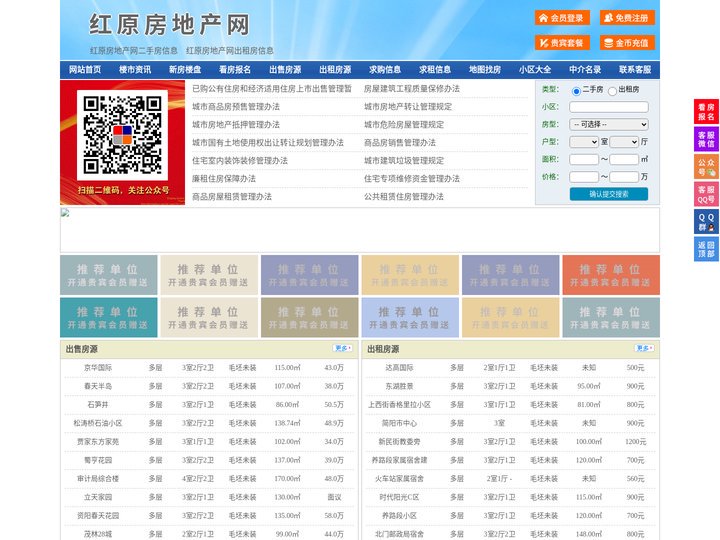Screen dimensions: 720x540
Task: Click the 确认提交搜索 button
Action: click(609, 194)
